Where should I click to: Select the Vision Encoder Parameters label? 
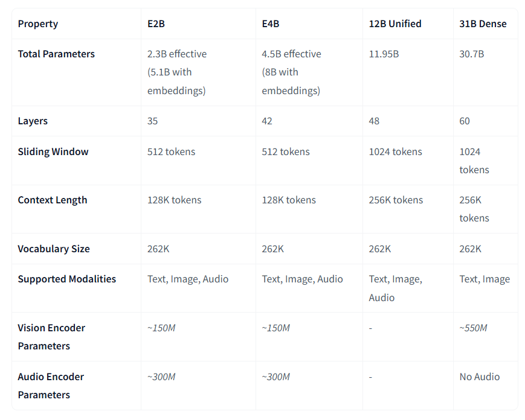(51, 337)
